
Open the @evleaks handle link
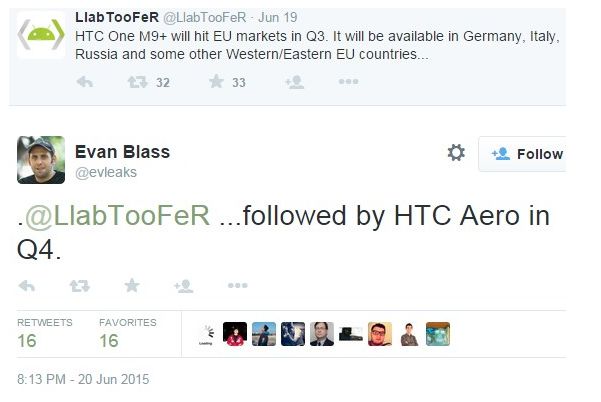[106, 172]
